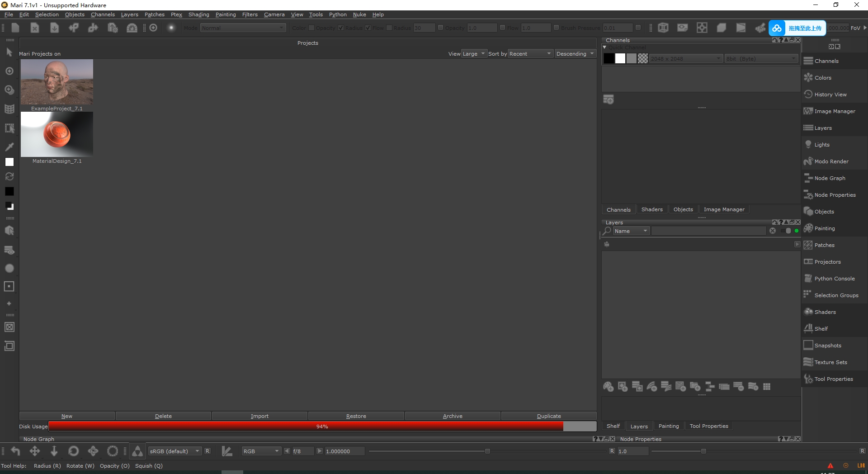Select the white quick channel color swatch

tap(620, 59)
